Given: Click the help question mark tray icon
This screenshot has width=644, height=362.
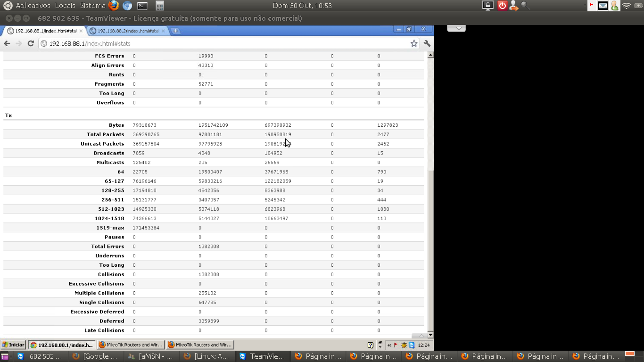Looking at the screenshot, I should [371, 345].
